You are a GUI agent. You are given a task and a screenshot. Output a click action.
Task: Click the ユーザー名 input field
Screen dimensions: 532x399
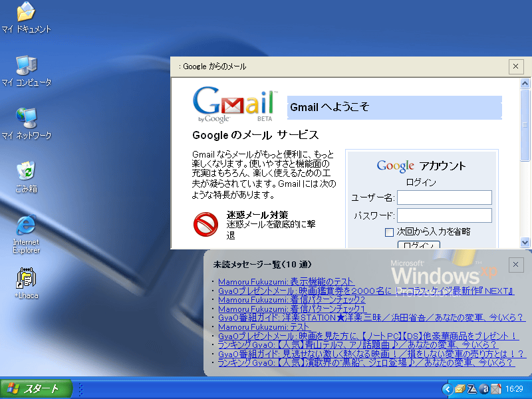(444, 198)
